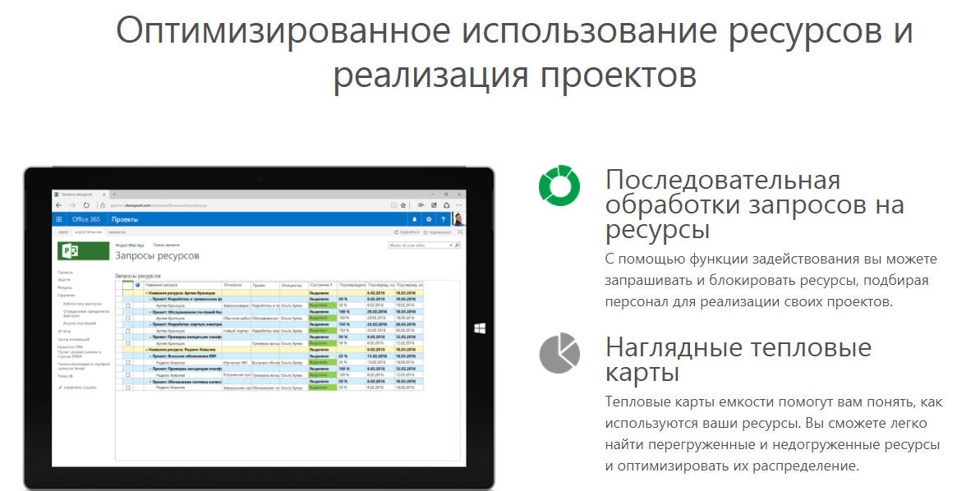Open the settings gear icon
The width and height of the screenshot is (980, 491).
point(428,218)
